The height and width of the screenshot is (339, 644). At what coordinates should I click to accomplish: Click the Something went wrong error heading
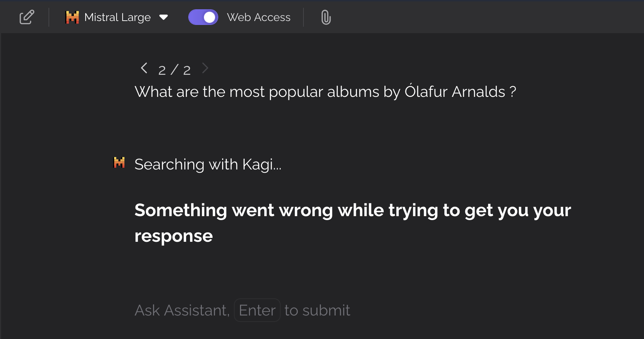point(352,210)
